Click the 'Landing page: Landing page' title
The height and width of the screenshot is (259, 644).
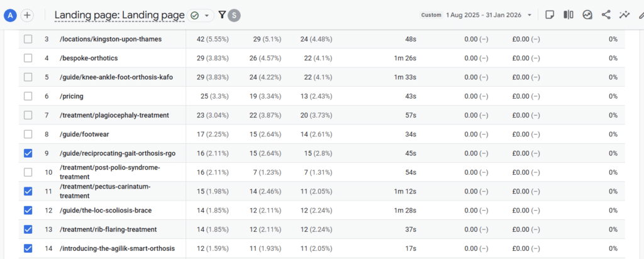pyautogui.click(x=119, y=15)
